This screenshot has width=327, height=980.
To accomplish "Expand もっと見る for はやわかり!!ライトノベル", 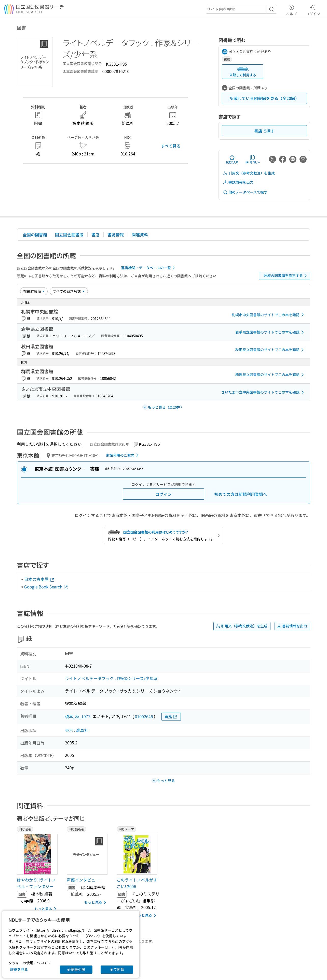I will (45, 909).
